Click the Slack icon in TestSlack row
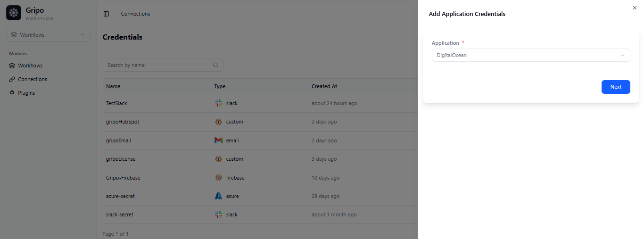The height and width of the screenshot is (239, 644). [x=218, y=103]
